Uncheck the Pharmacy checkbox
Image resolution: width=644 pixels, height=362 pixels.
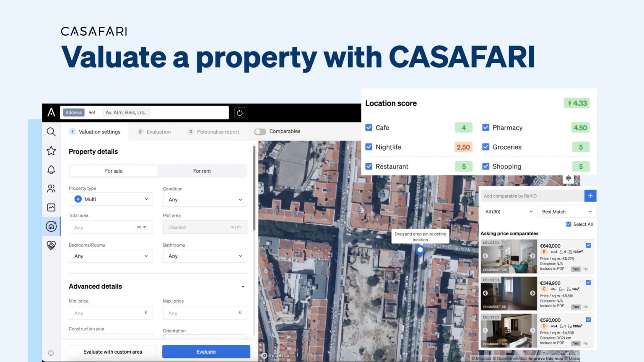click(x=486, y=127)
